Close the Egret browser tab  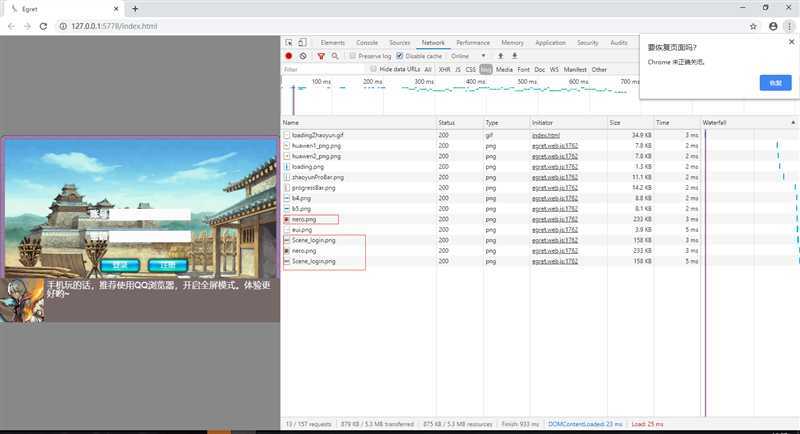pos(116,9)
